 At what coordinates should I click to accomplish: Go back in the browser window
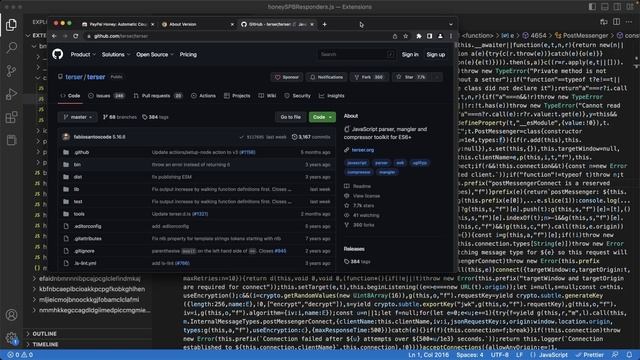54,36
